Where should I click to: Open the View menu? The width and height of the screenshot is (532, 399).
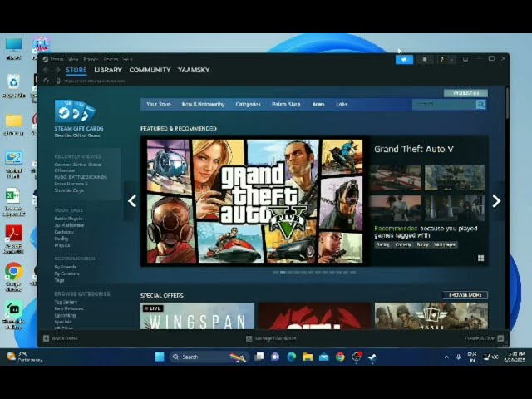click(x=73, y=59)
